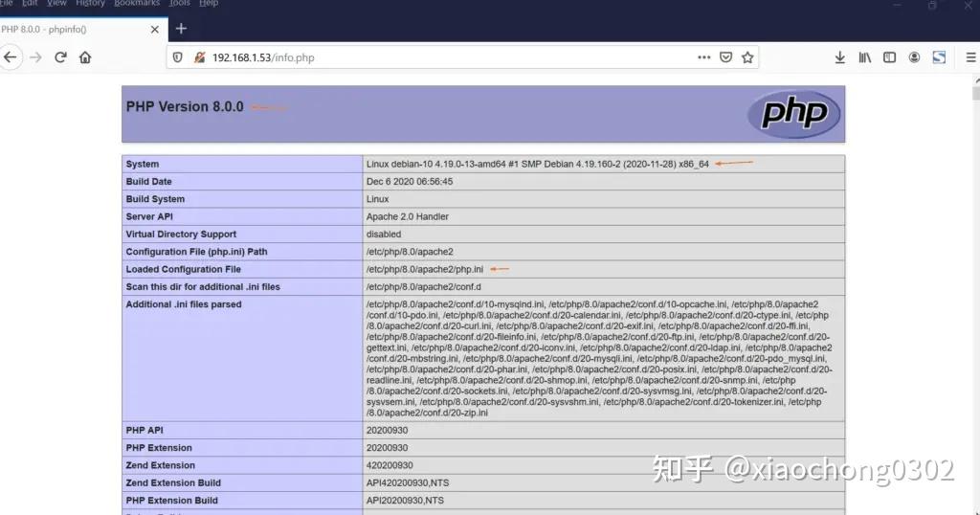Open page actions three-dots menu

click(x=704, y=57)
